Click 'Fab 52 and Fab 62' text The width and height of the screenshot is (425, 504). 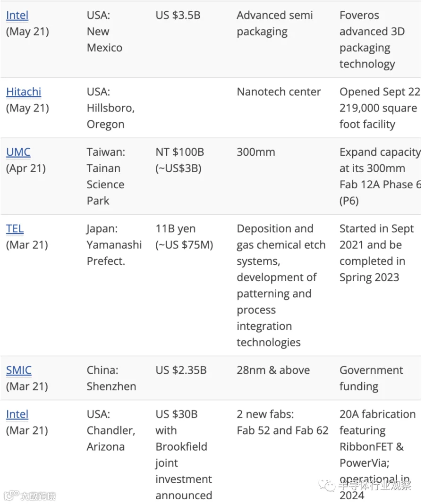(282, 430)
